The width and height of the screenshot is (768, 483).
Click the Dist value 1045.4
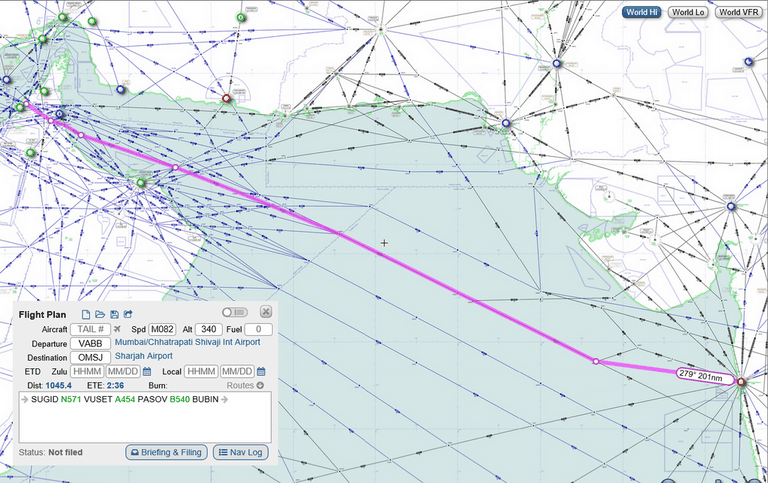[x=58, y=386]
